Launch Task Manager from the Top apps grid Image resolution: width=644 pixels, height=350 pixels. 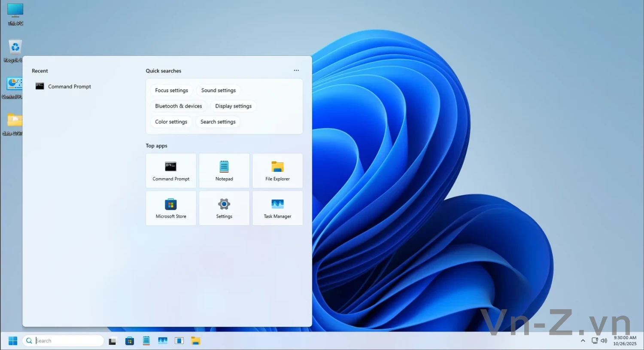click(277, 208)
